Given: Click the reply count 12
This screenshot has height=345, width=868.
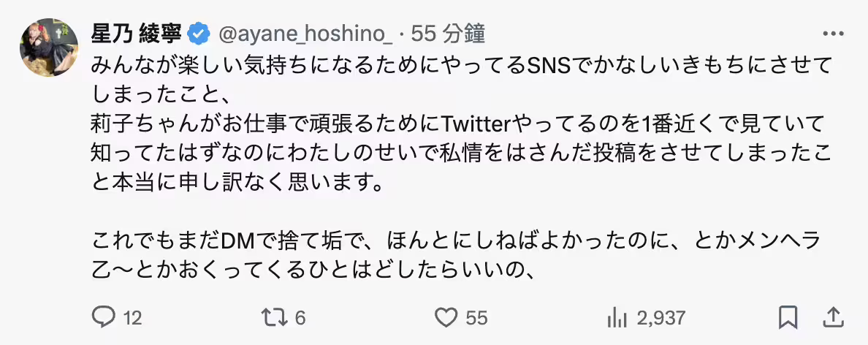Looking at the screenshot, I should tap(132, 318).
